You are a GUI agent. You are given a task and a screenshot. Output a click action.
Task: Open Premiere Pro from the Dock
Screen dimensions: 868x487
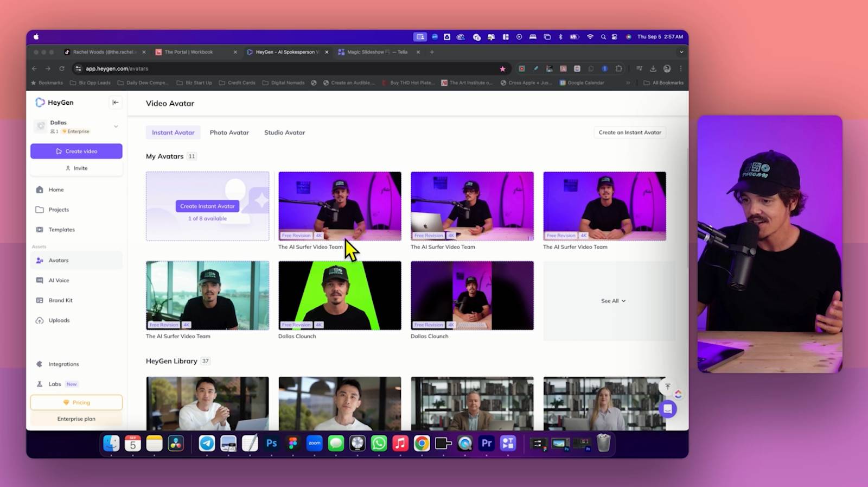pyautogui.click(x=487, y=444)
